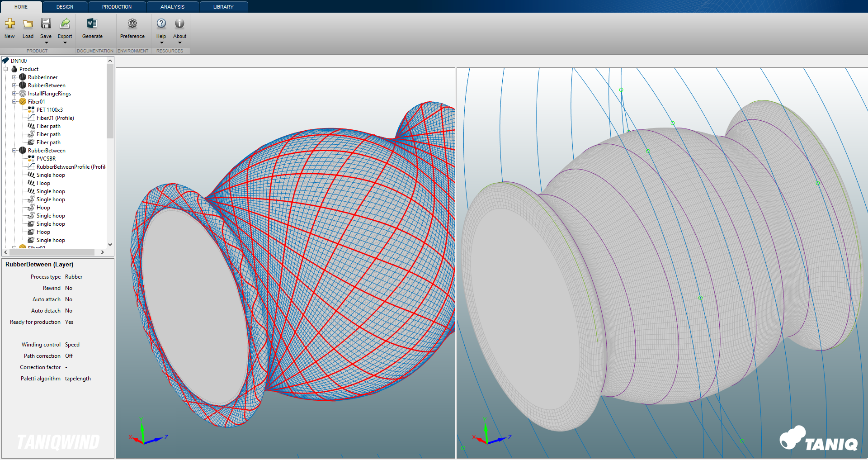Select Fiber01 (Profile) tree item
The width and height of the screenshot is (868, 460).
pyautogui.click(x=55, y=118)
